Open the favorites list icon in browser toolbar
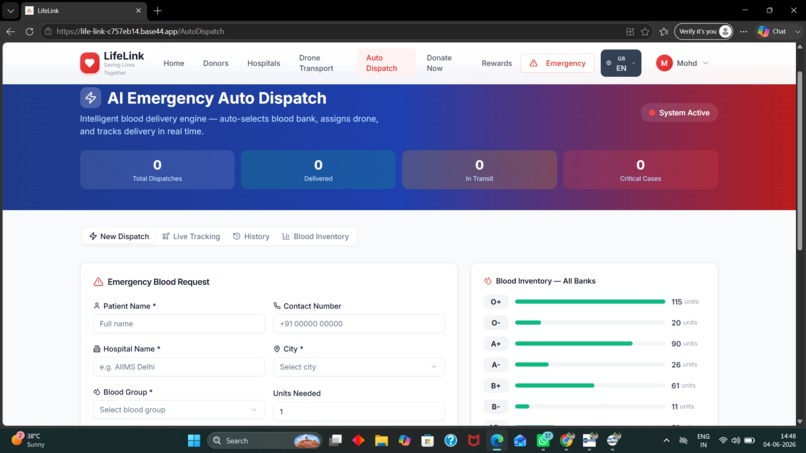The image size is (806, 453). 664,31
